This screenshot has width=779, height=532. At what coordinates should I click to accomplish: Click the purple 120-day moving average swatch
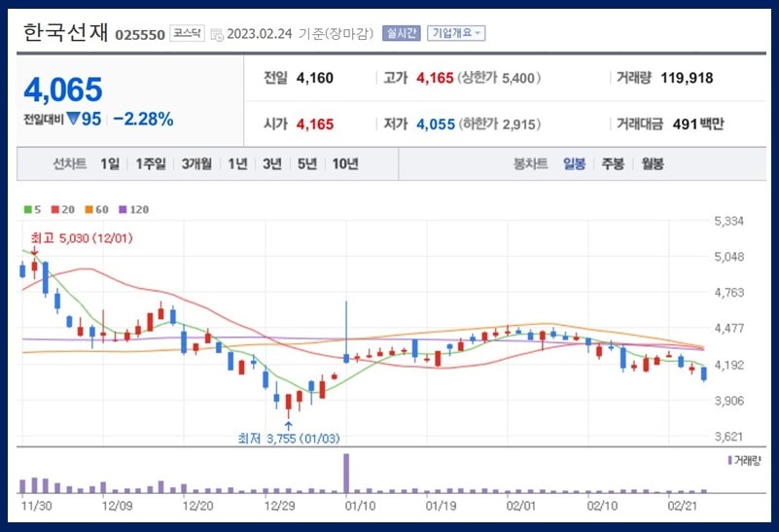click(x=123, y=210)
